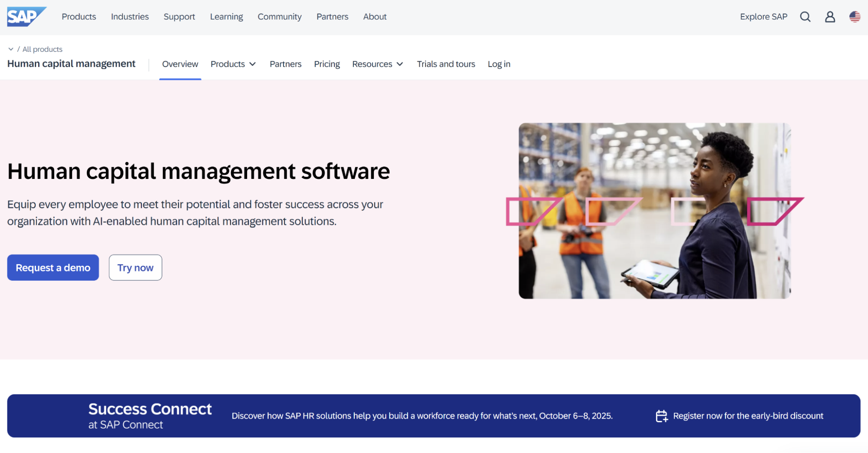
Task: Click the SAP logo
Action: [x=26, y=17]
